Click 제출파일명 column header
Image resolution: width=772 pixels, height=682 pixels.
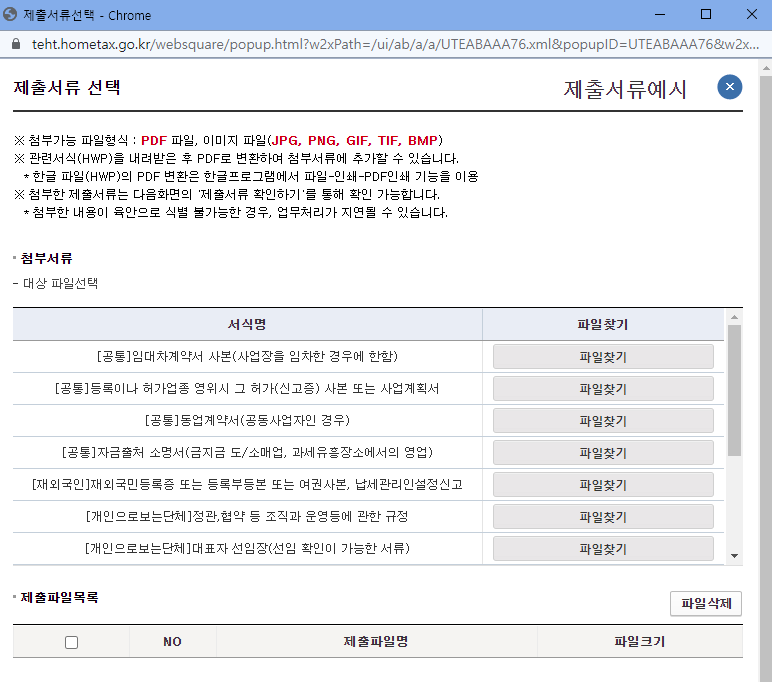click(376, 642)
